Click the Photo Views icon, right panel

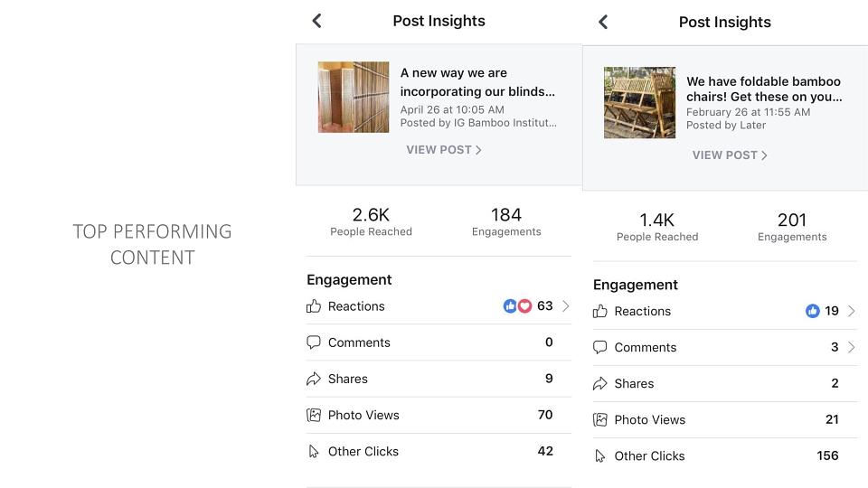click(x=599, y=420)
